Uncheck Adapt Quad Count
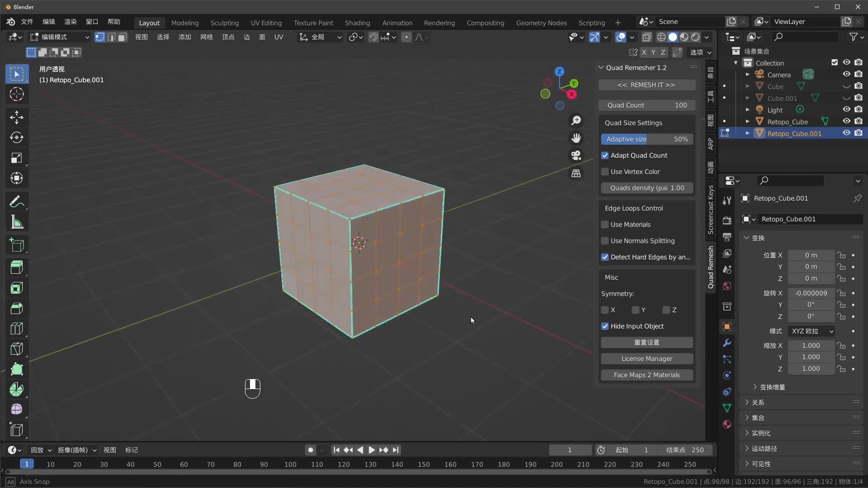Viewport: 868px width, 488px height. click(x=605, y=155)
